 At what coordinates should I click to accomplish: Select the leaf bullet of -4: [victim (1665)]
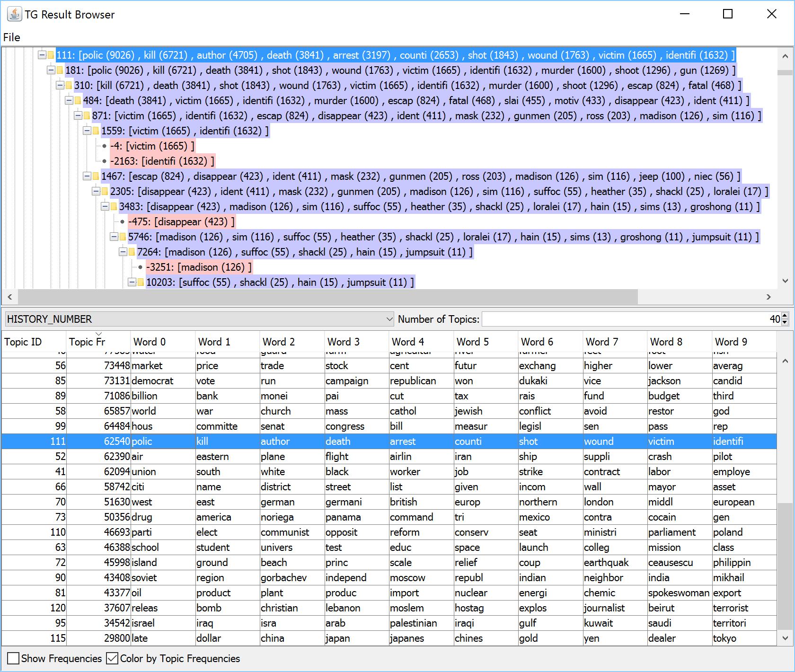pos(105,146)
